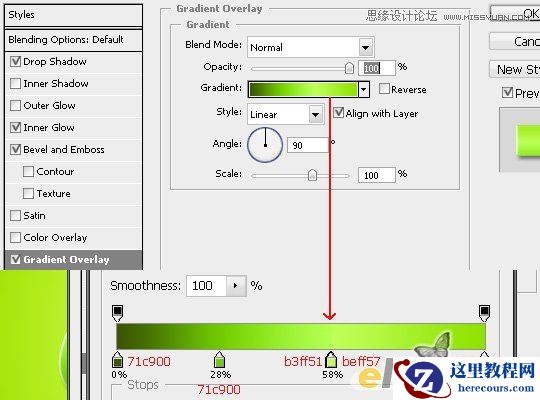Select the 58% color stop
The height and width of the screenshot is (400, 540).
tap(331, 360)
